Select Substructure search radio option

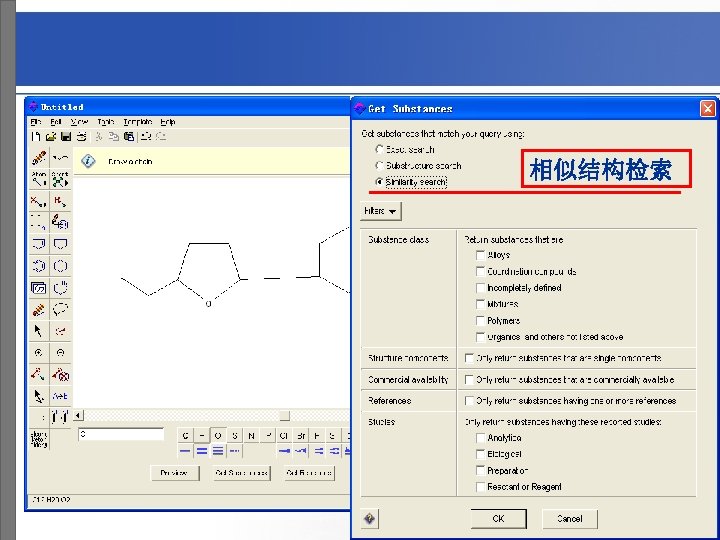379,165
